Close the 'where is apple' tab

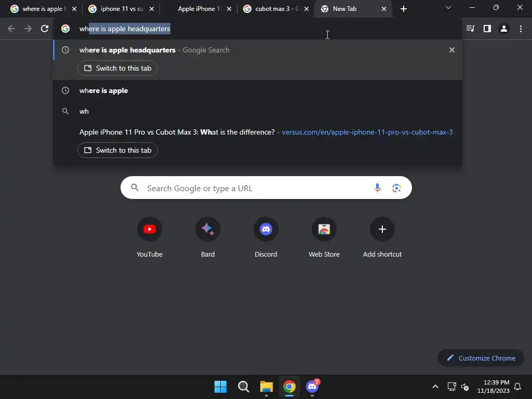coord(74,9)
